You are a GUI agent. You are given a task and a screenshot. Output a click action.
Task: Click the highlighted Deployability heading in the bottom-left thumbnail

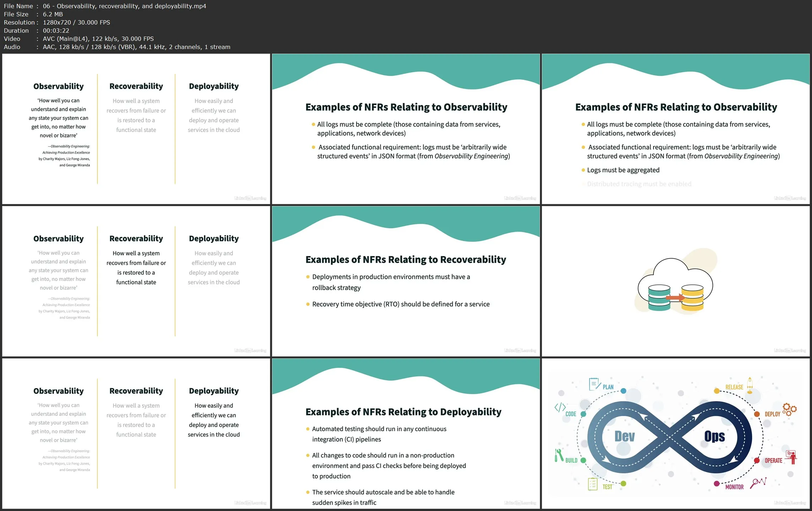point(213,391)
